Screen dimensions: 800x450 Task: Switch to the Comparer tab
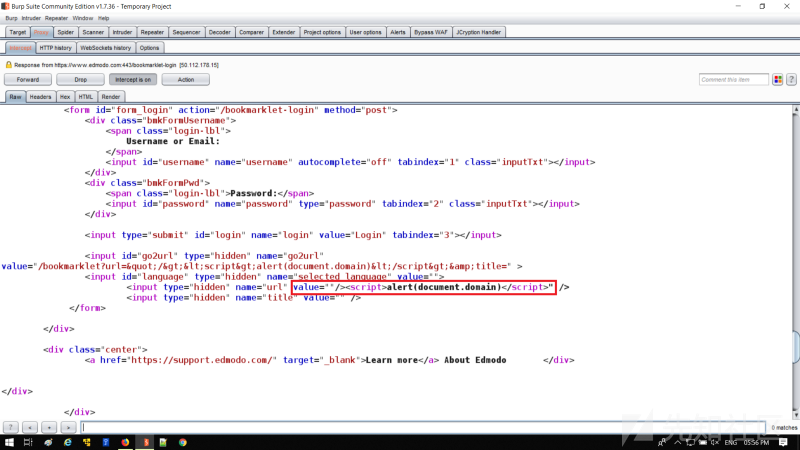click(x=252, y=32)
